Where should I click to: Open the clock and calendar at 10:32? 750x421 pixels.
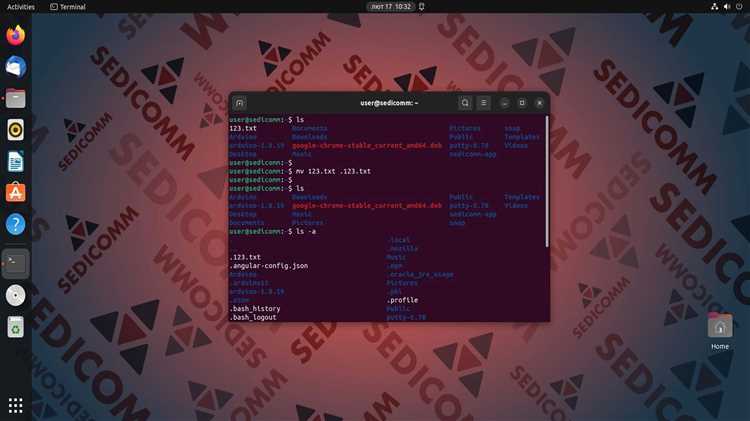pyautogui.click(x=391, y=7)
